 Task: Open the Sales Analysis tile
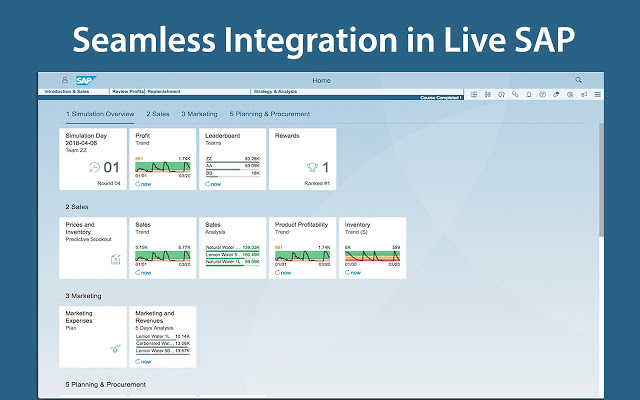(x=233, y=248)
